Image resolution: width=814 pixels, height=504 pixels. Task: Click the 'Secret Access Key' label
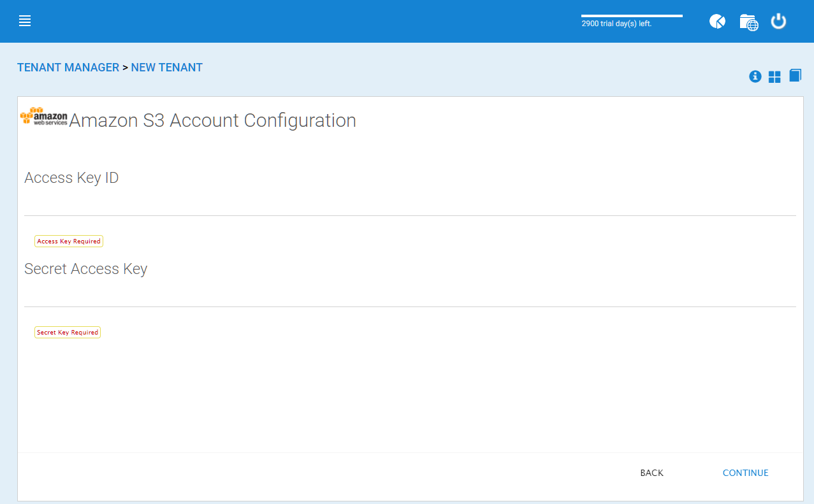coord(86,269)
